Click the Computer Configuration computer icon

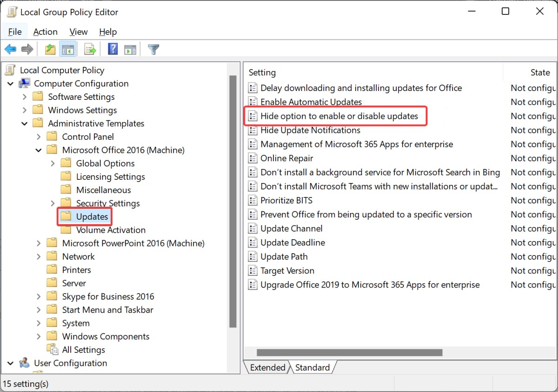click(24, 84)
